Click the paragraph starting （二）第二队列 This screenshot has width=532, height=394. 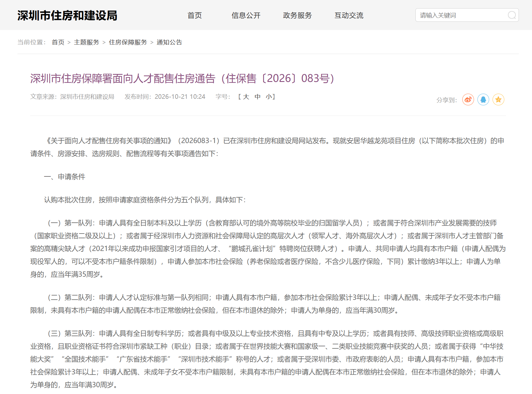pyautogui.click(x=266, y=304)
